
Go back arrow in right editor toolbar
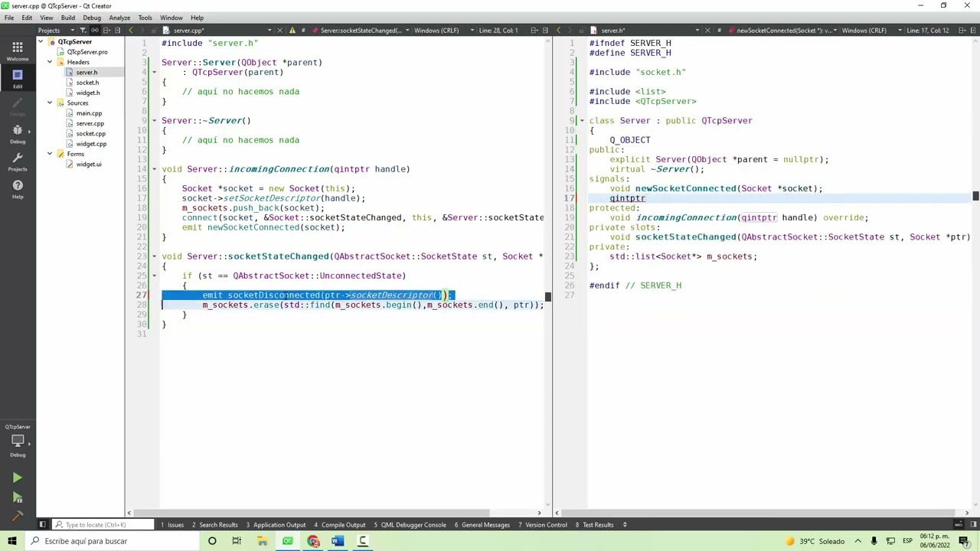(x=558, y=31)
